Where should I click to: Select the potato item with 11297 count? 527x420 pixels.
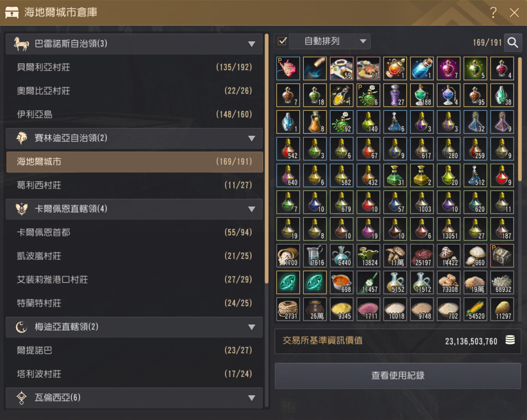coord(502,309)
